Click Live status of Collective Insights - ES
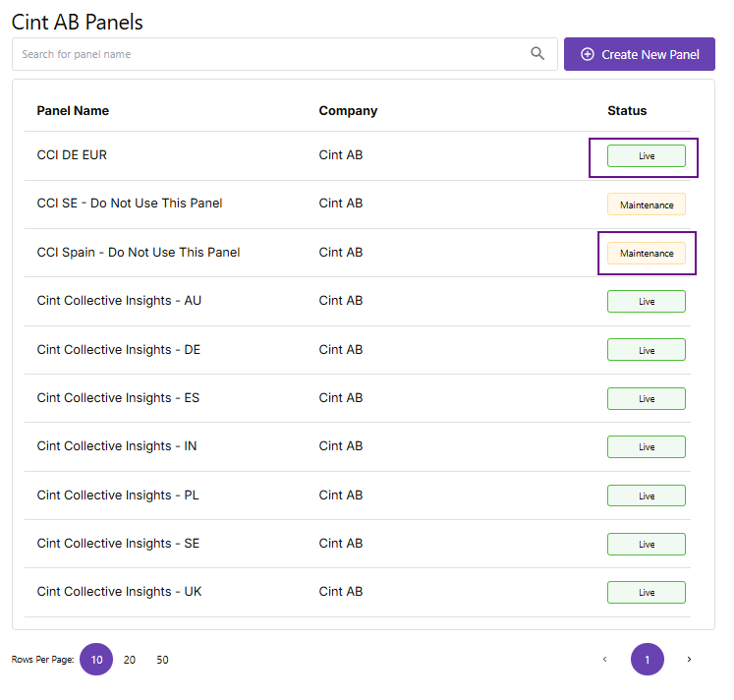 point(647,398)
